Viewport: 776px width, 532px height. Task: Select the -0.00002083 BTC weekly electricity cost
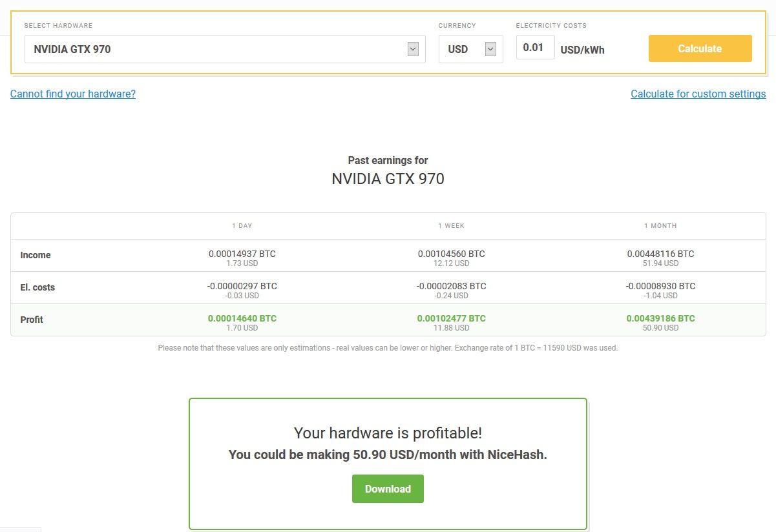click(x=451, y=286)
